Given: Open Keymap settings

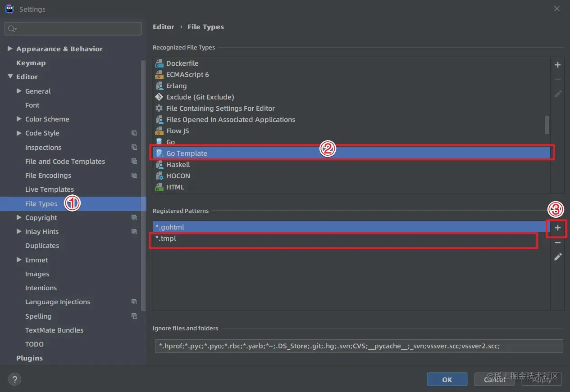Looking at the screenshot, I should (x=31, y=63).
